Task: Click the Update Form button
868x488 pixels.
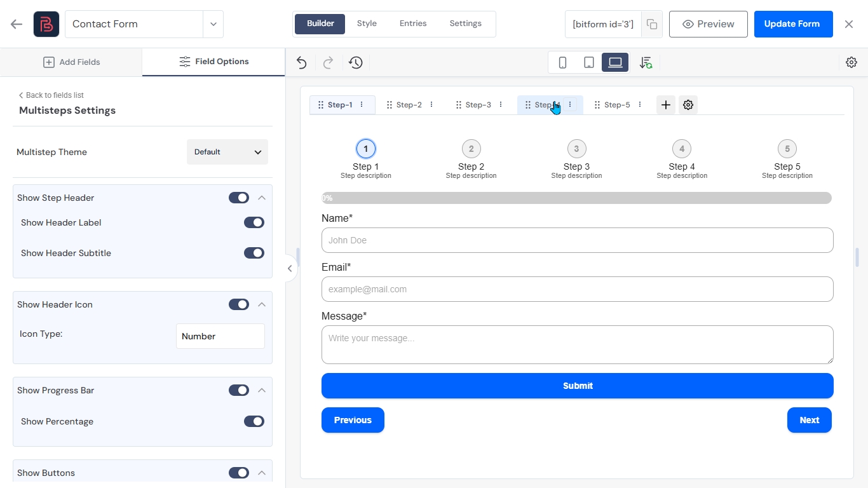Action: click(793, 24)
